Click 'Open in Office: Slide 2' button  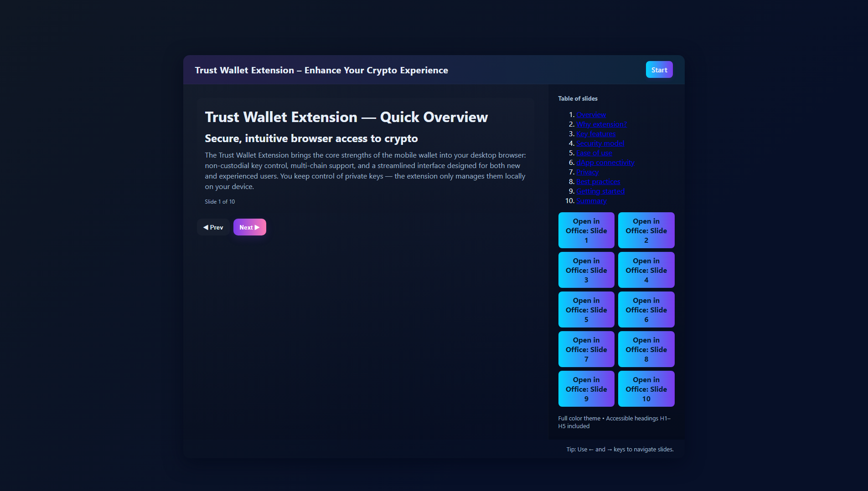point(646,230)
